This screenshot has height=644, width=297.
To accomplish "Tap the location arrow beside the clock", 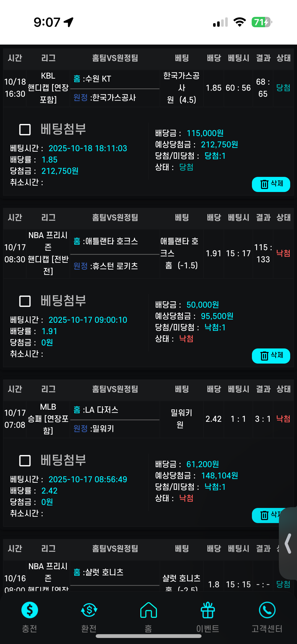I will coord(69,22).
